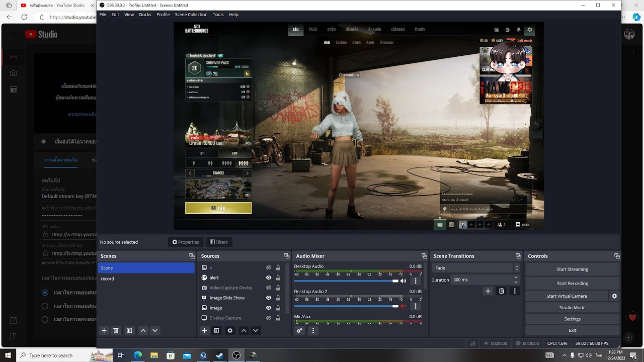Delete selected source with trash icon
The height and width of the screenshot is (362, 644).
(x=216, y=330)
